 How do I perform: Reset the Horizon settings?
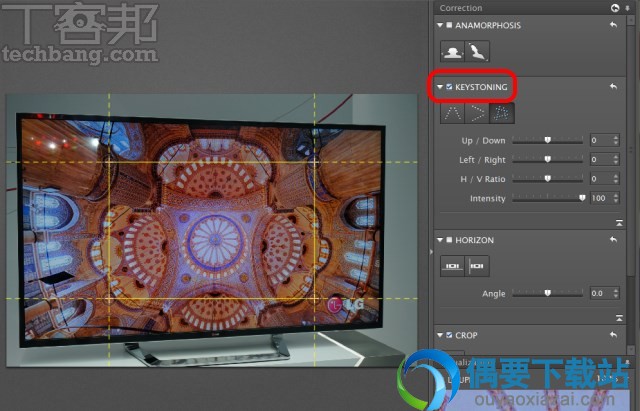(x=613, y=240)
